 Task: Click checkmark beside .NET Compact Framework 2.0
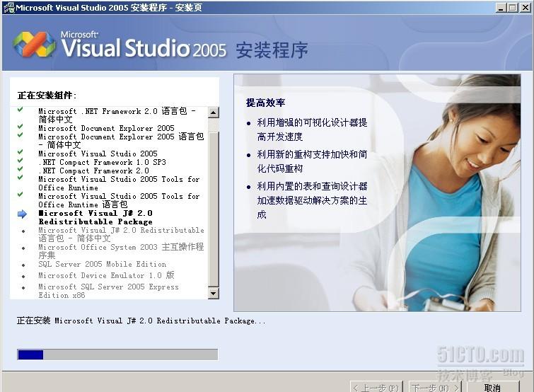(20, 169)
